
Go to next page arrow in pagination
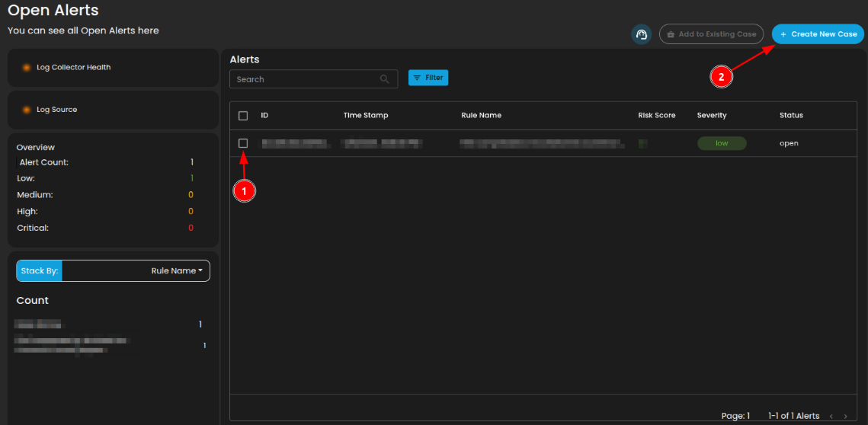click(x=845, y=416)
